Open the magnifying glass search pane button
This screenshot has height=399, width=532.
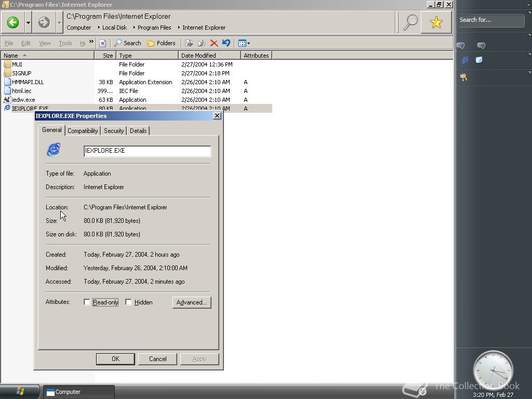(410, 22)
